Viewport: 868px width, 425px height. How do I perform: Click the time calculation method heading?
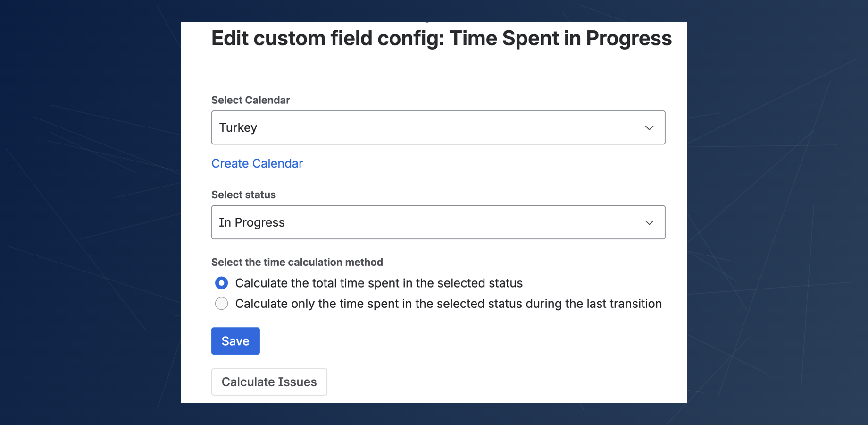point(297,262)
